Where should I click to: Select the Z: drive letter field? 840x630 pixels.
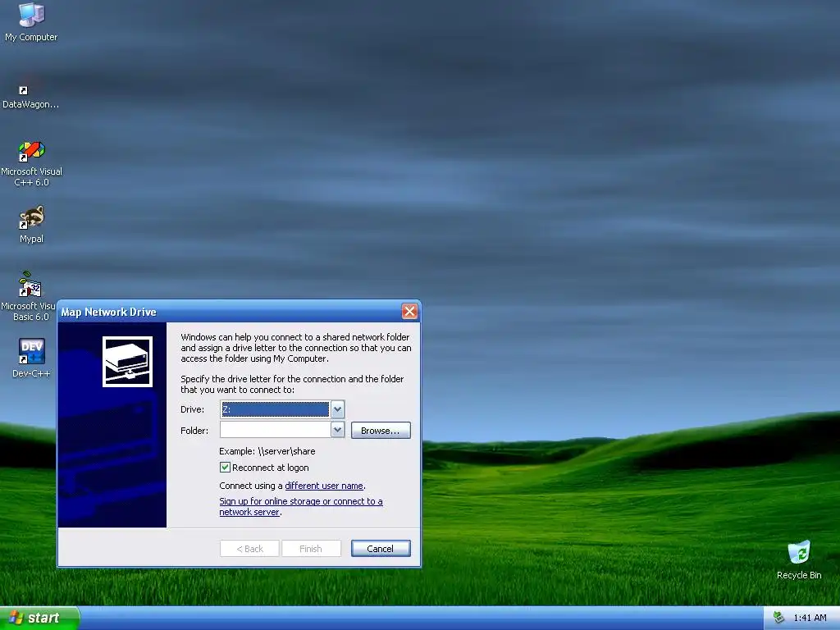(x=276, y=409)
